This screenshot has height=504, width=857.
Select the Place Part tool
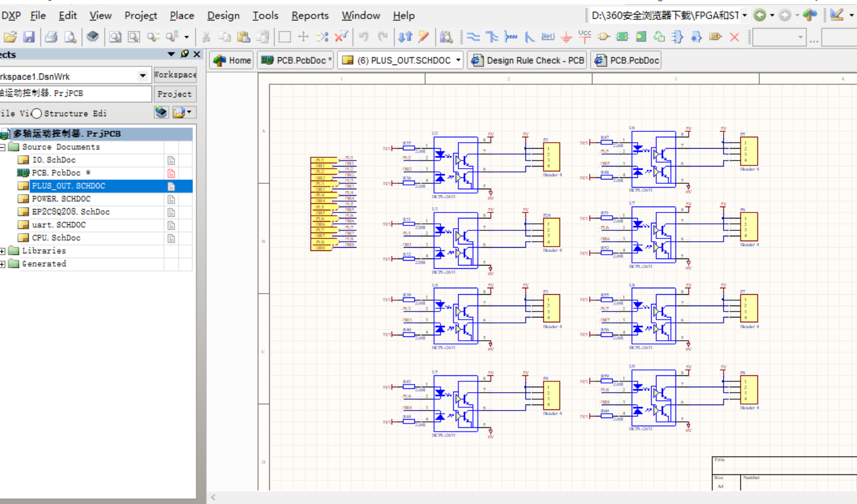604,37
